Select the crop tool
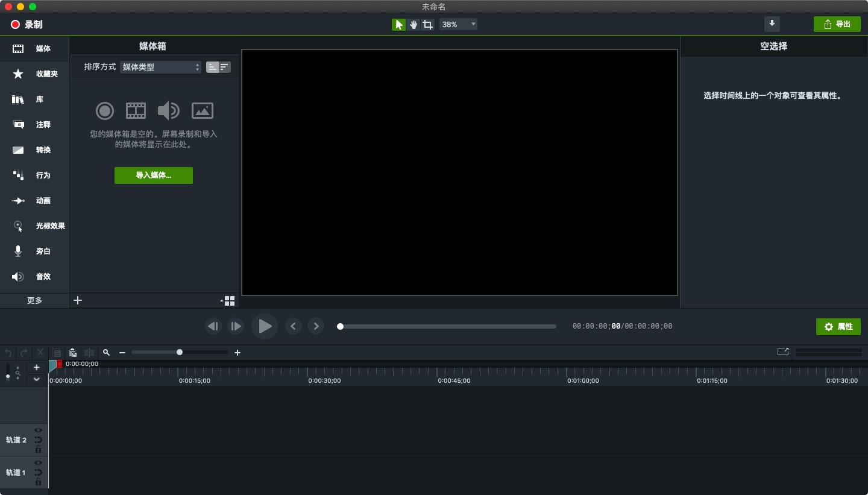 427,25
